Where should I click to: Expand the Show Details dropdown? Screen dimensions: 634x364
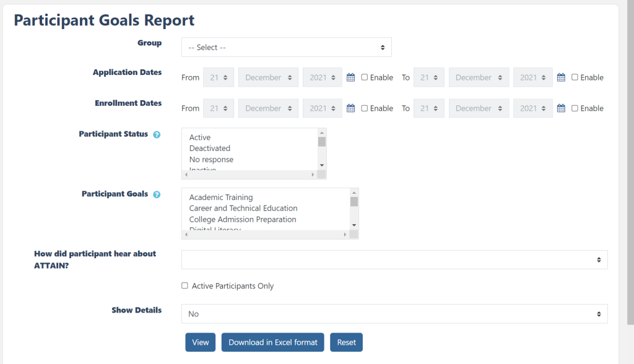(394, 314)
